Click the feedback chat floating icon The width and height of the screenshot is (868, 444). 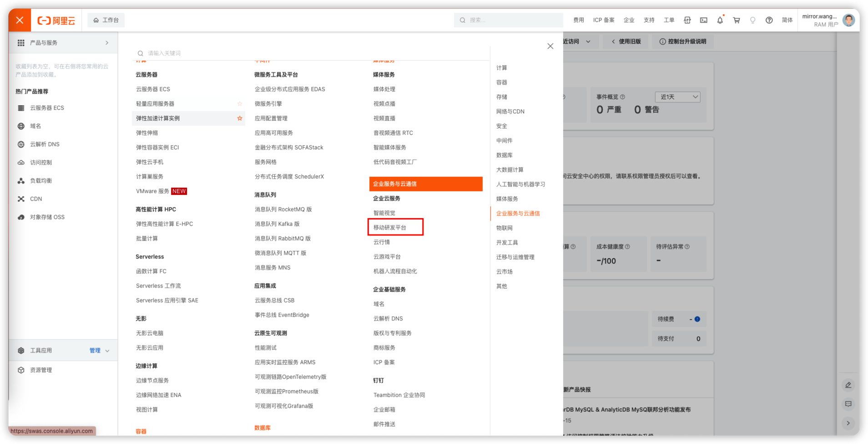point(848,404)
